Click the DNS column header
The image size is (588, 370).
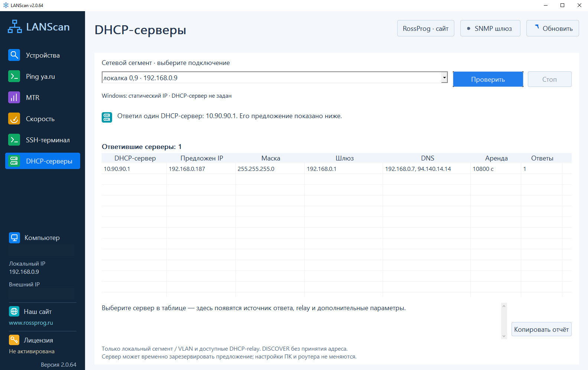(428, 158)
